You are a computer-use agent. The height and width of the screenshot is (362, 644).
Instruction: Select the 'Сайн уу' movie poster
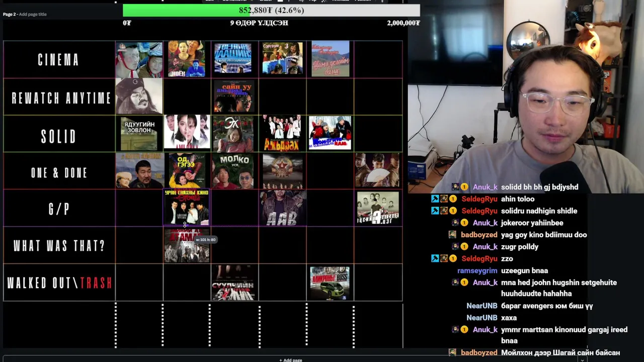pyautogui.click(x=234, y=96)
